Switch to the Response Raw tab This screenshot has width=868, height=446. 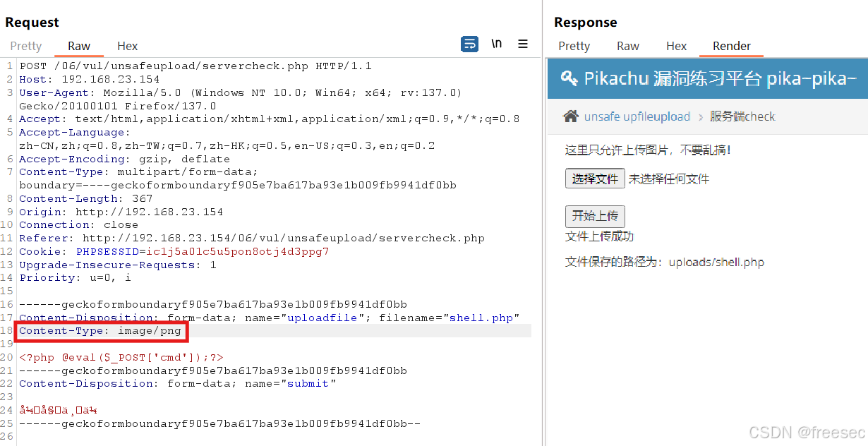[x=628, y=46]
